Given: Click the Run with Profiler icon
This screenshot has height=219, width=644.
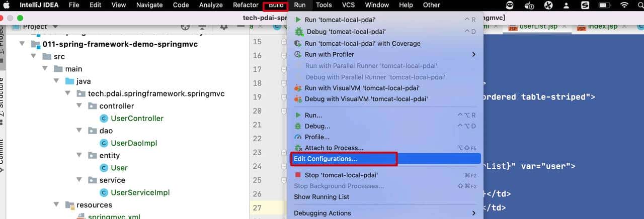Looking at the screenshot, I should (298, 54).
